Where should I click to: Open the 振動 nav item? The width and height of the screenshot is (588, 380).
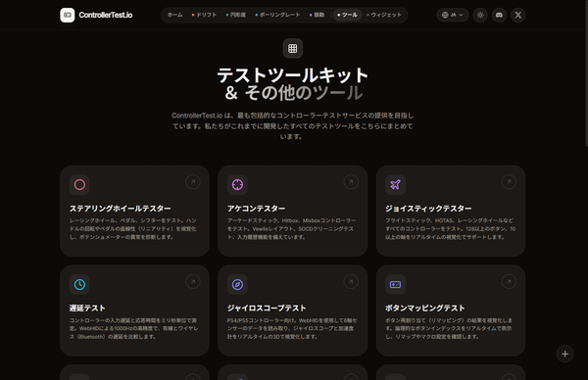click(318, 15)
